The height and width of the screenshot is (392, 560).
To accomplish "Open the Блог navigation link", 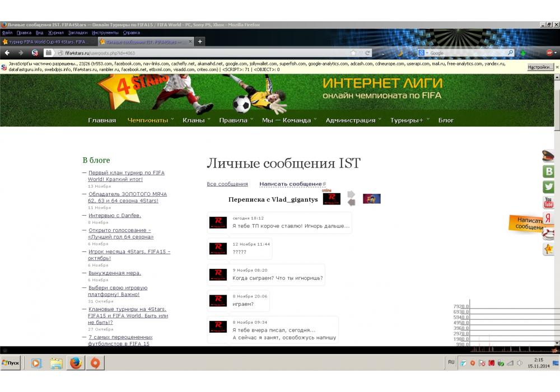I will 446,120.
